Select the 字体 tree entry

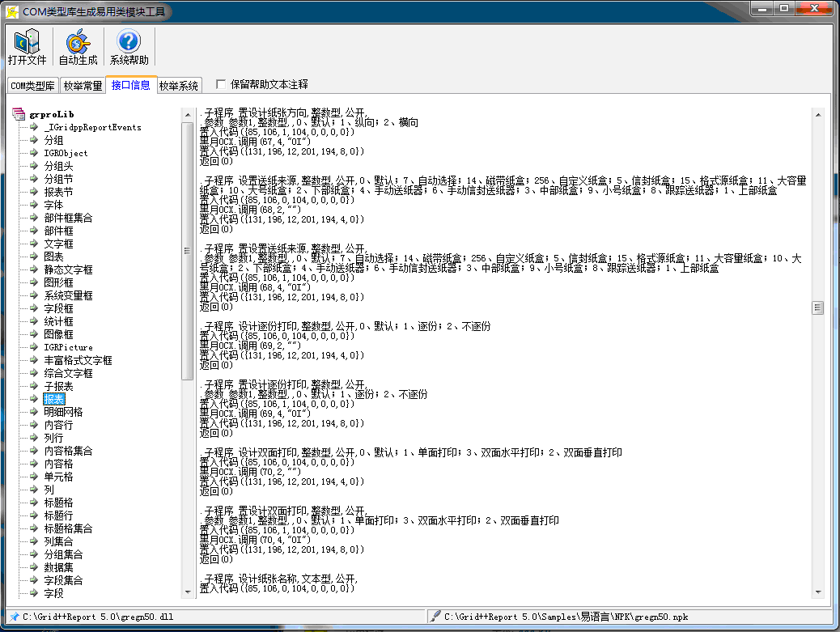pyautogui.click(x=53, y=205)
